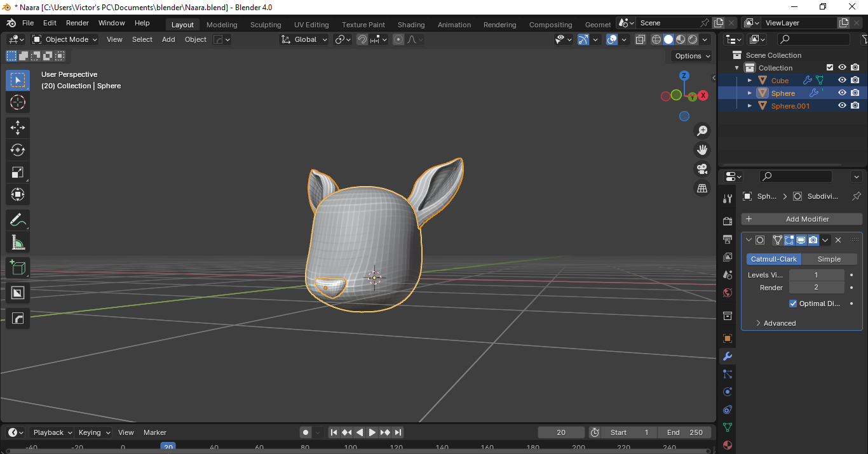Image resolution: width=868 pixels, height=454 pixels.
Task: Pick the Rotate tool
Action: (x=18, y=150)
